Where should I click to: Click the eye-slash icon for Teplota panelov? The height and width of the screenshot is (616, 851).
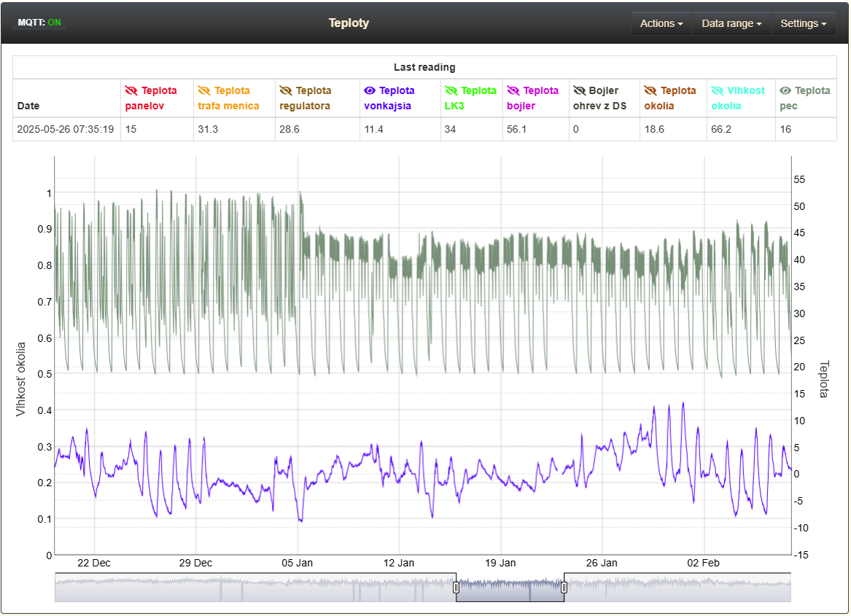coord(131,91)
